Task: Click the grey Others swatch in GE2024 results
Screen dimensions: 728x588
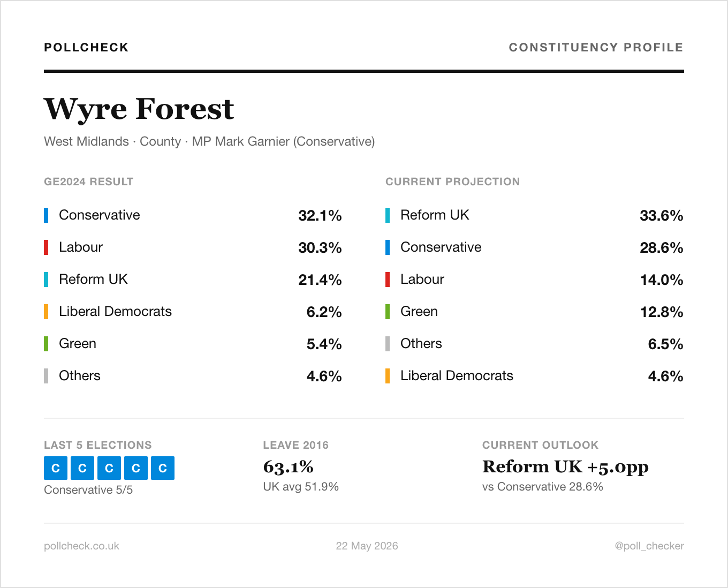Action: coord(46,376)
